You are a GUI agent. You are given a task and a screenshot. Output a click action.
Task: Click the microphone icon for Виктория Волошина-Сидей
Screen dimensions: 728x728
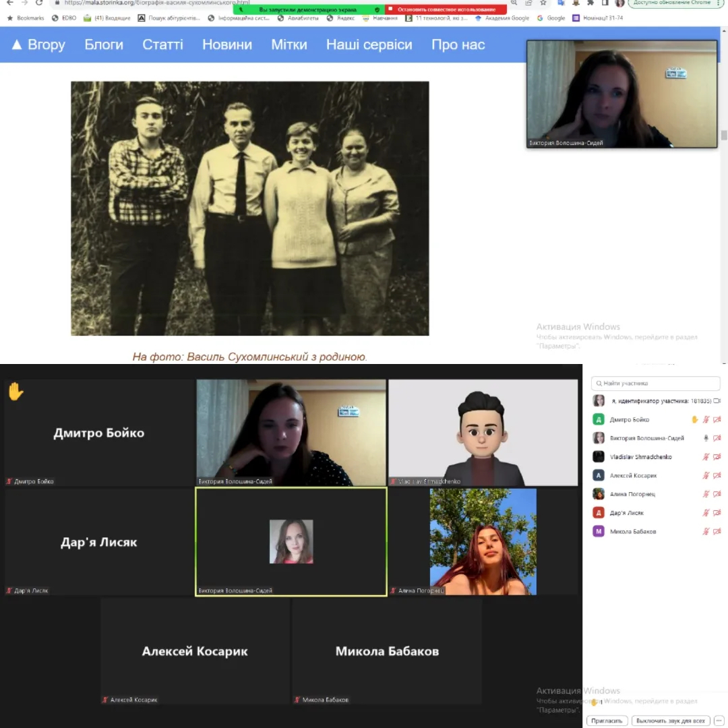pyautogui.click(x=706, y=438)
